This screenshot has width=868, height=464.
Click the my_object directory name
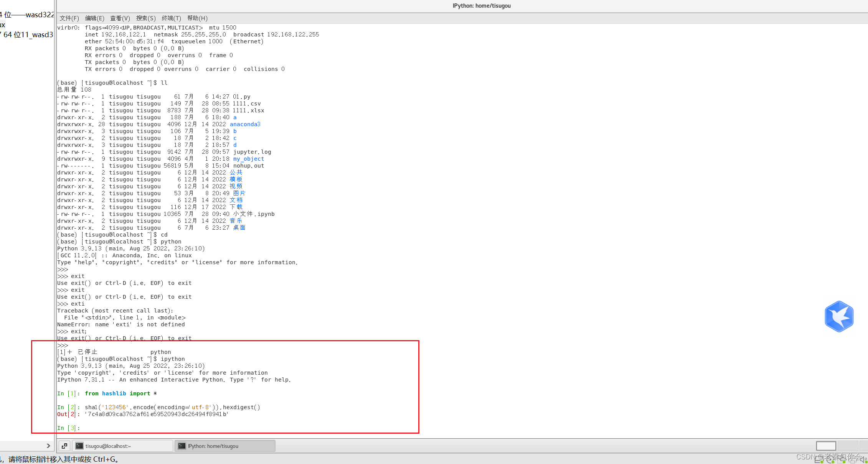pos(249,159)
